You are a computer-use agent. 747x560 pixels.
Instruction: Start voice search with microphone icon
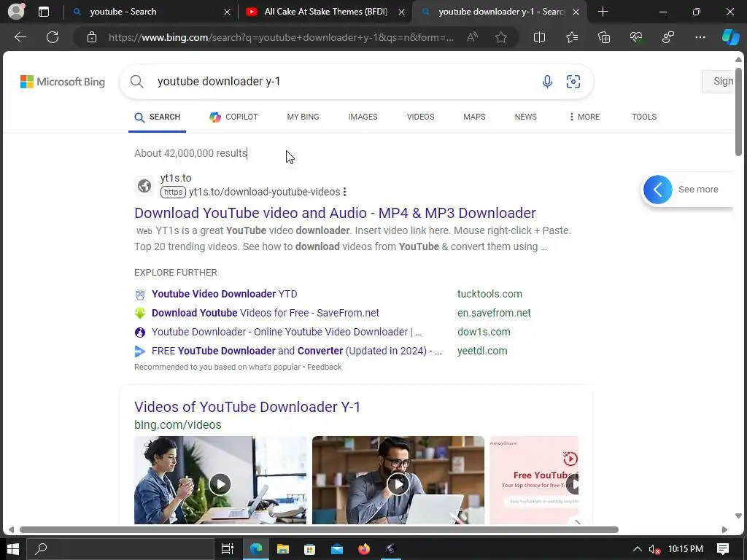pos(547,82)
